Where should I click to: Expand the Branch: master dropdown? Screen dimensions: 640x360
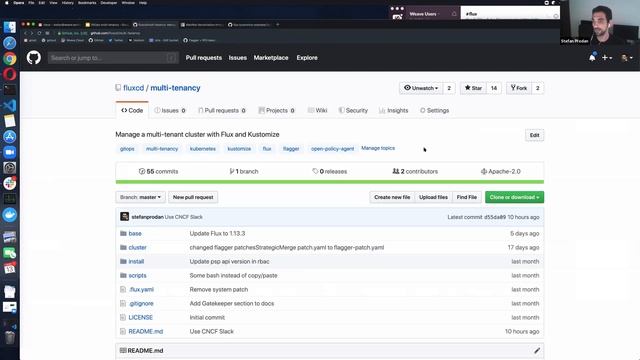click(140, 197)
